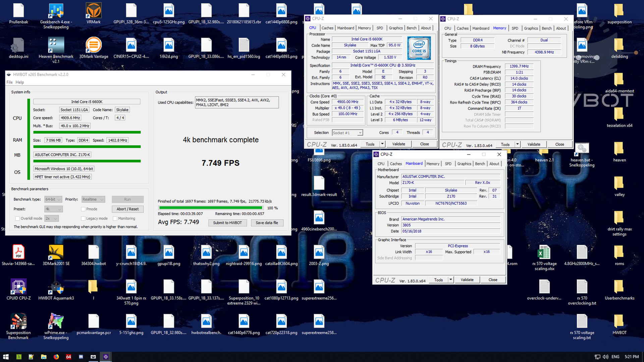Click Submit to HWBOT button
Viewport: 644px width, 362px height.
point(227,223)
